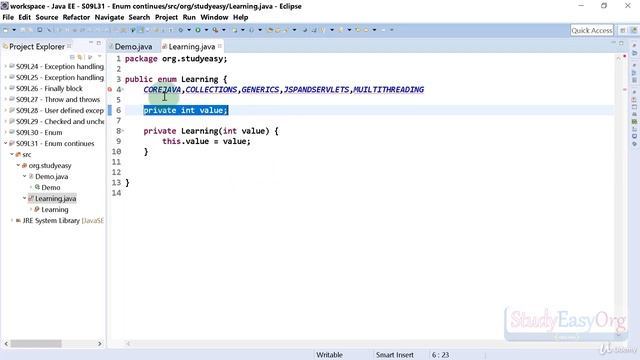This screenshot has width=640, height=360.
Task: Open the Java EE perspective icon
Action: (634, 30)
